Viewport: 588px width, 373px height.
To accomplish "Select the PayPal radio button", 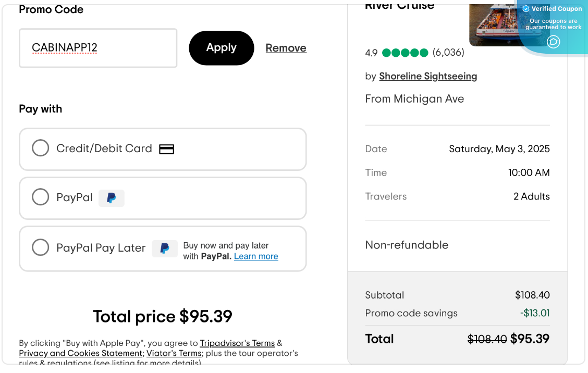I will click(41, 197).
